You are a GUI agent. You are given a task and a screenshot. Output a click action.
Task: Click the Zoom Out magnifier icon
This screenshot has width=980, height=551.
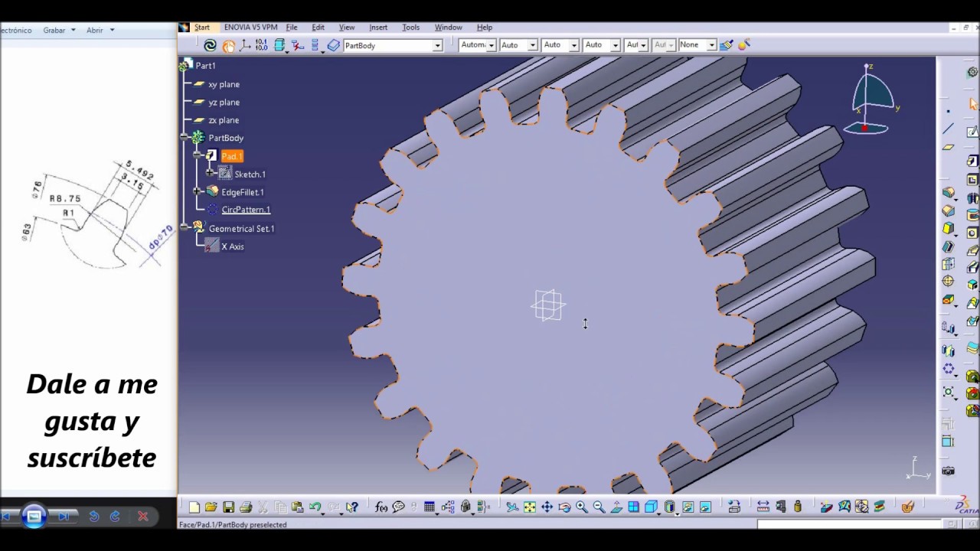click(x=599, y=507)
